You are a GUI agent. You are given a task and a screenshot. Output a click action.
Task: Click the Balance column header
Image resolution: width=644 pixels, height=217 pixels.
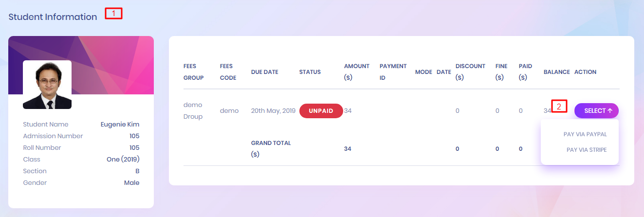coord(556,72)
